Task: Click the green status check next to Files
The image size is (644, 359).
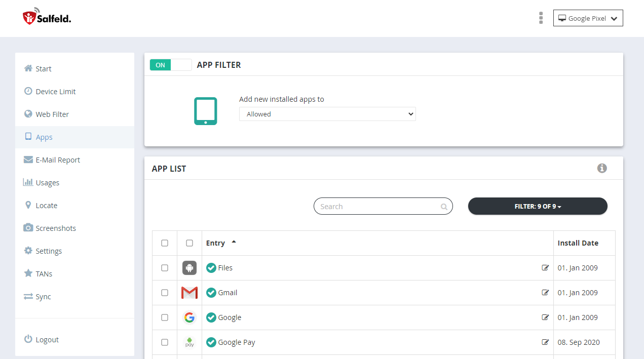Action: (x=211, y=267)
